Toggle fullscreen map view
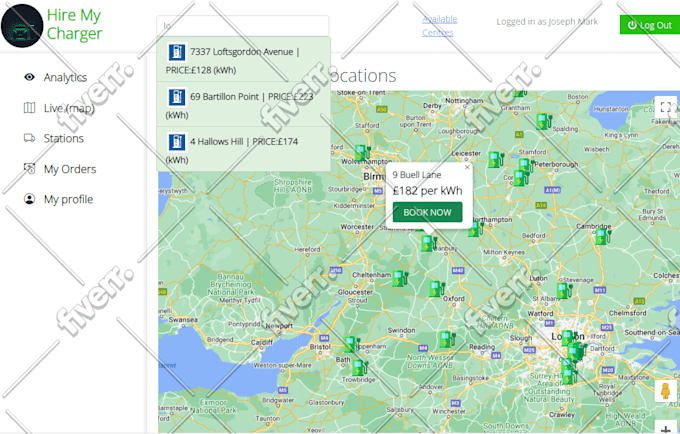 click(665, 107)
